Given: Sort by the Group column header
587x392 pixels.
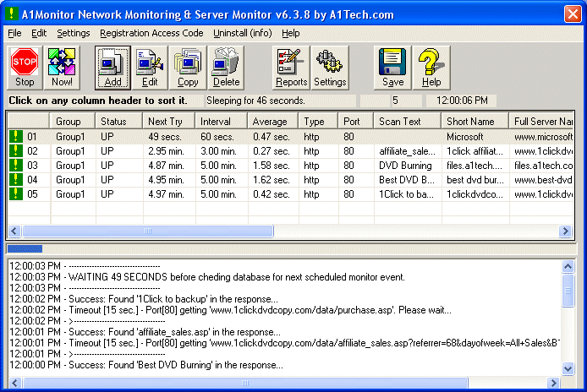Looking at the screenshot, I should point(72,121).
